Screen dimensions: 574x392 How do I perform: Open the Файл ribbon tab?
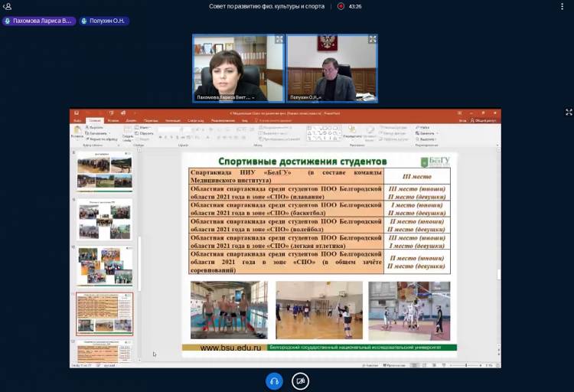77,120
